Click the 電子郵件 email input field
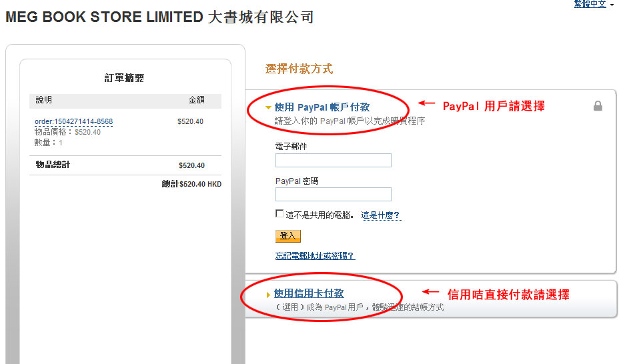 tap(334, 161)
